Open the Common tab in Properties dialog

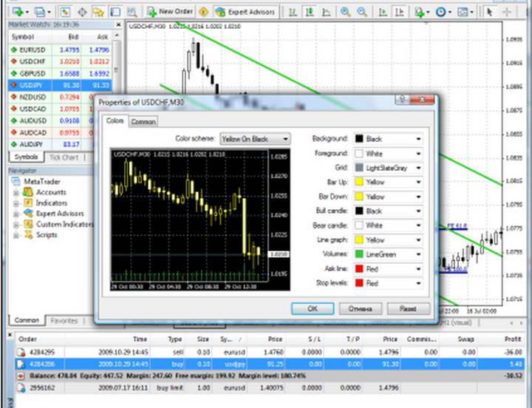143,121
